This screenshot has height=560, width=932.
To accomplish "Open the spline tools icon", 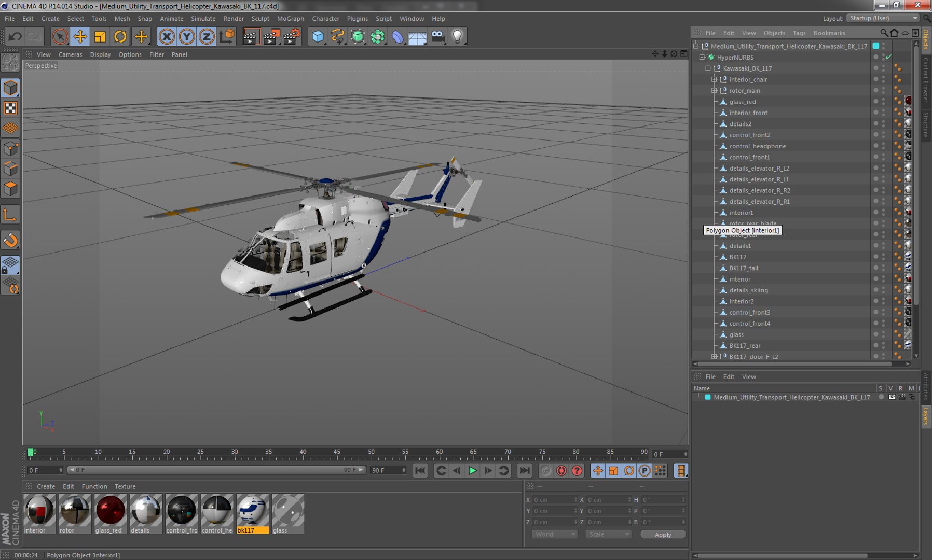I will (x=338, y=36).
